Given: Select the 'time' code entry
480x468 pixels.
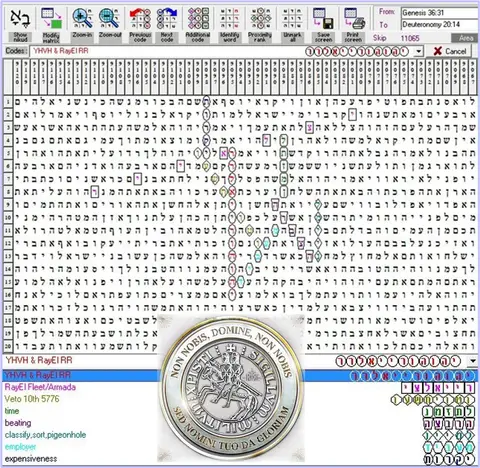Looking at the screenshot, I should (12, 411).
